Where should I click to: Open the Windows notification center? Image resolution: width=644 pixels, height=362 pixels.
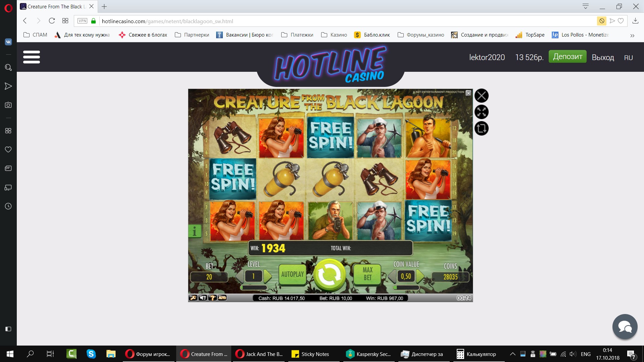pyautogui.click(x=631, y=354)
